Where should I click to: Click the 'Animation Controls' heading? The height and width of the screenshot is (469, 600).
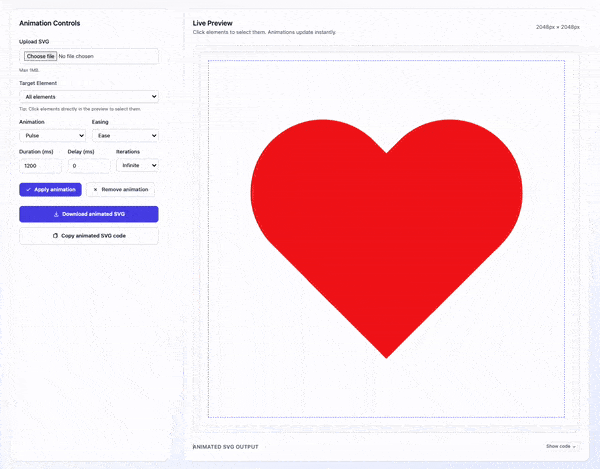(x=50, y=23)
